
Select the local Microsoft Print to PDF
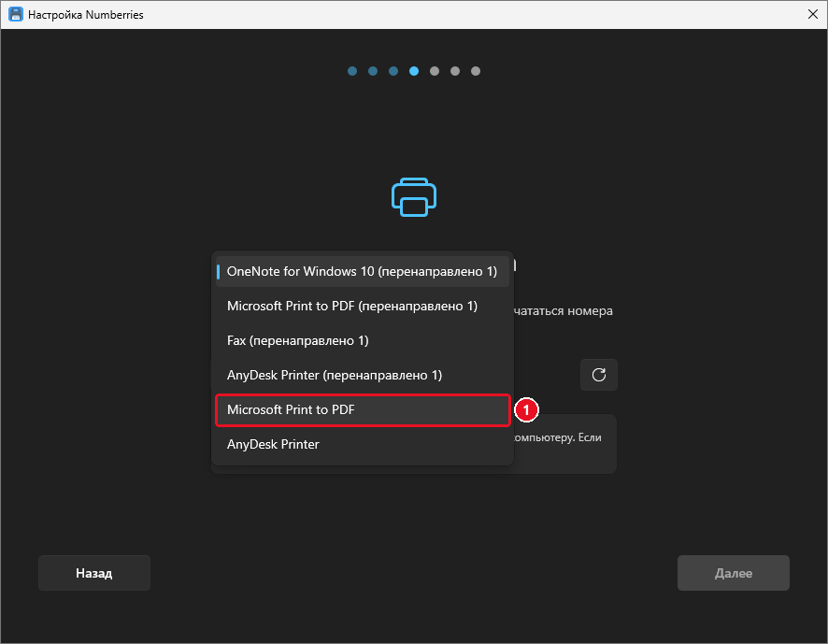coord(363,410)
